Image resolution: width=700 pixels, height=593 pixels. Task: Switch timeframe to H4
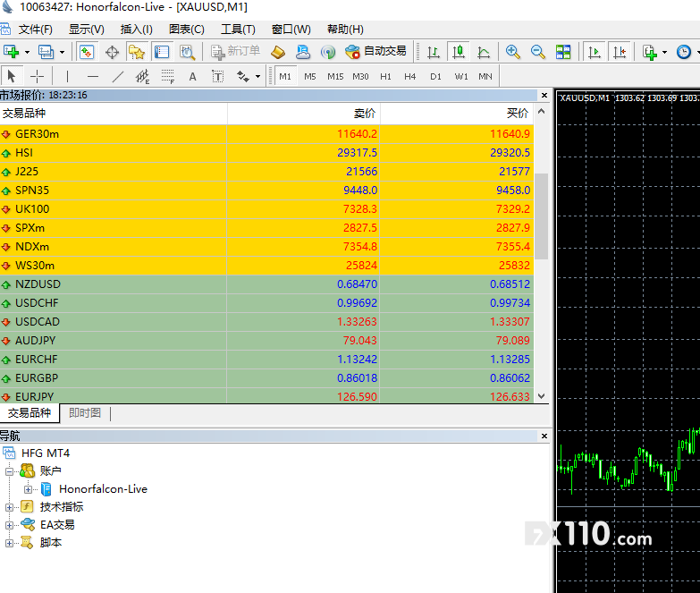[x=409, y=76]
